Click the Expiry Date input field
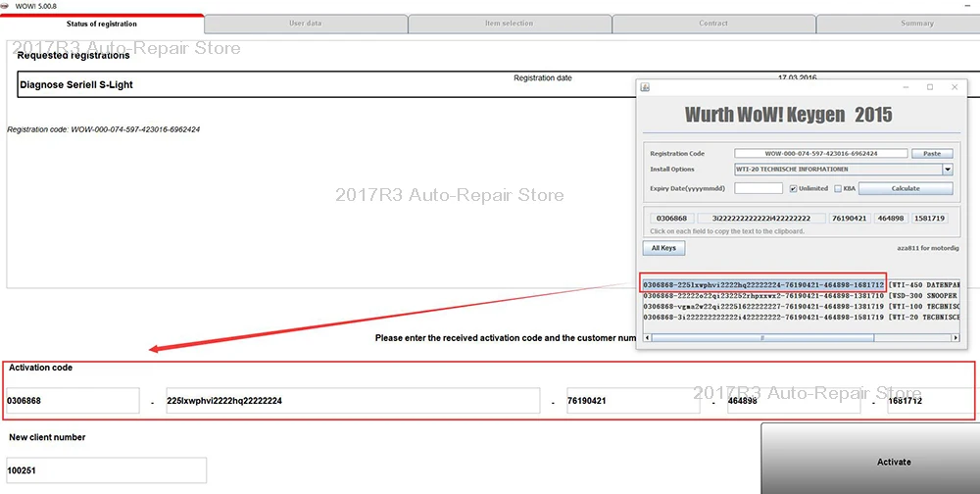Image resolution: width=980 pixels, height=494 pixels. click(759, 188)
